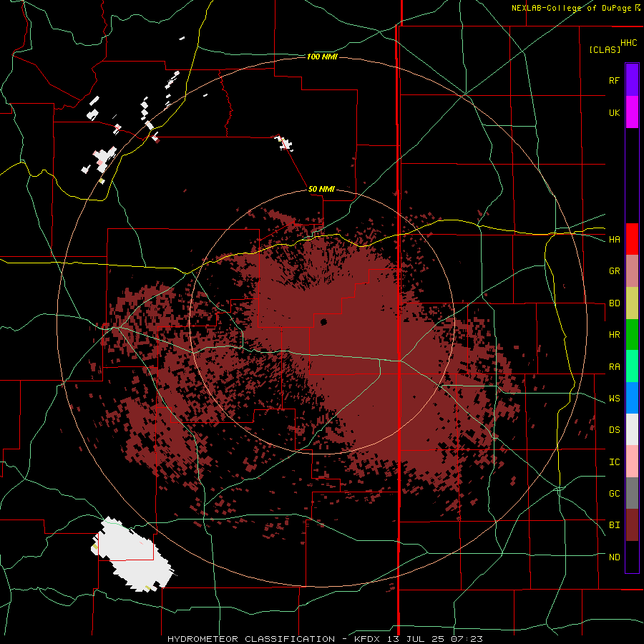Click the ND legend label
The width and height of the screenshot is (644, 644).
pos(614,557)
